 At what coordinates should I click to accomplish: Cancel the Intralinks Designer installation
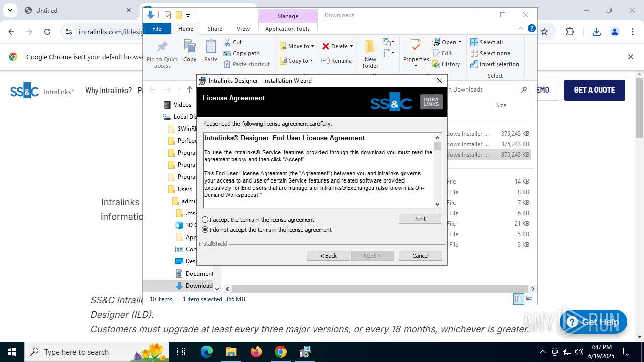click(420, 256)
